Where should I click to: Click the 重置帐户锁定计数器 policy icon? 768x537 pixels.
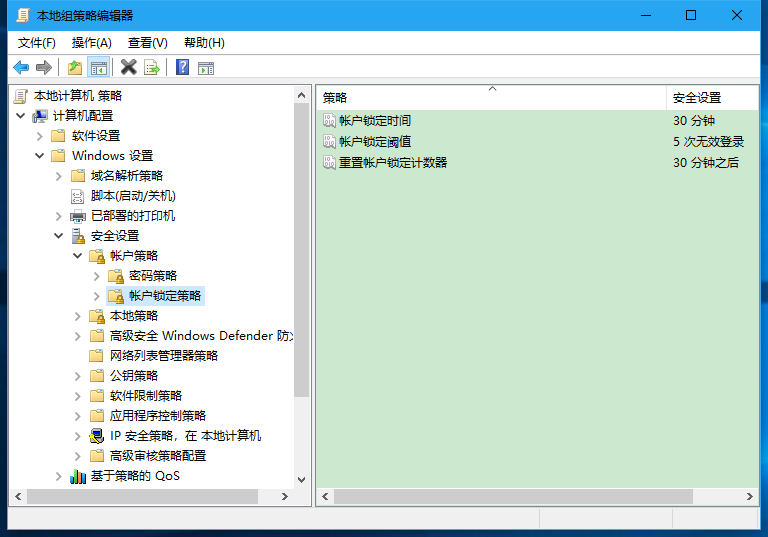pyautogui.click(x=329, y=162)
